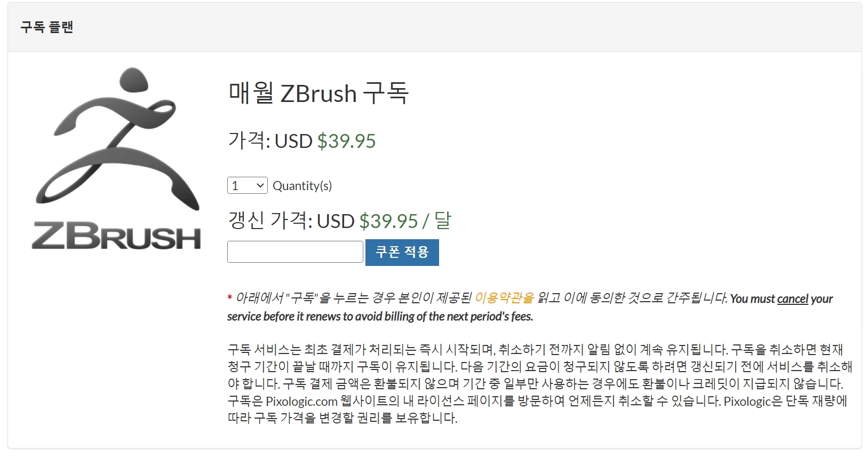Select the 매월 ZBrush 구독 title
The height and width of the screenshot is (456, 868).
(318, 93)
